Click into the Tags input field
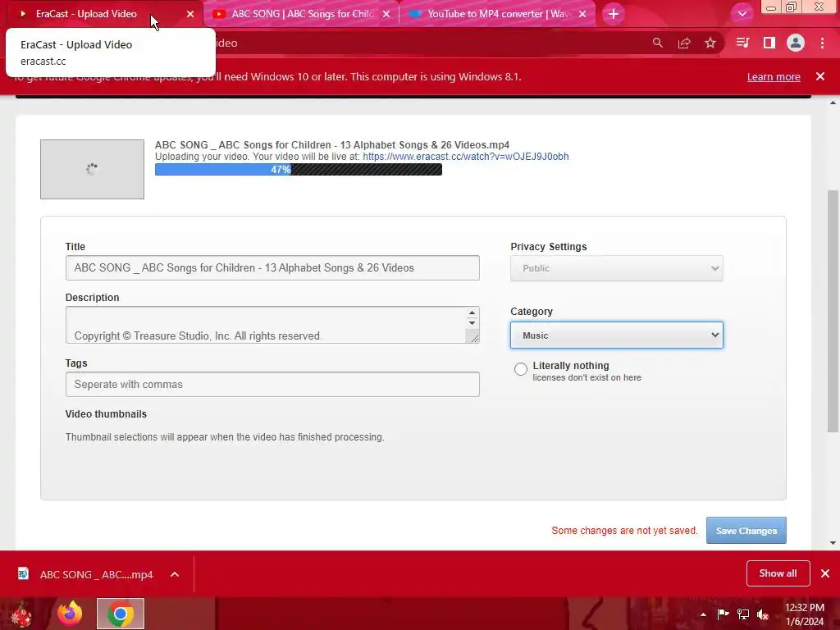 [x=272, y=384]
